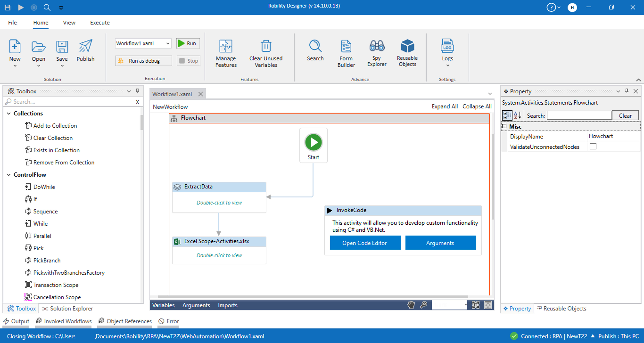Open the Workflow1.xaml dropdown in ribbon
Image resolution: width=644 pixels, height=343 pixels.
pos(168,43)
